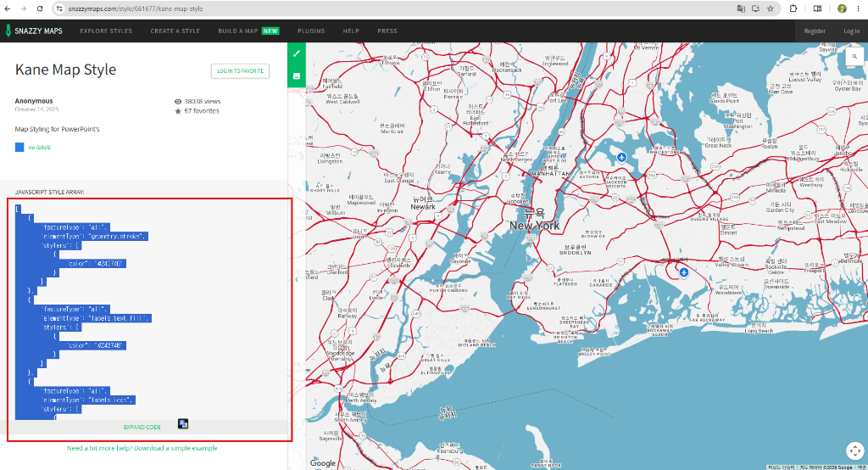Click the no-labels tag link
The height and width of the screenshot is (470, 868).
(39, 148)
